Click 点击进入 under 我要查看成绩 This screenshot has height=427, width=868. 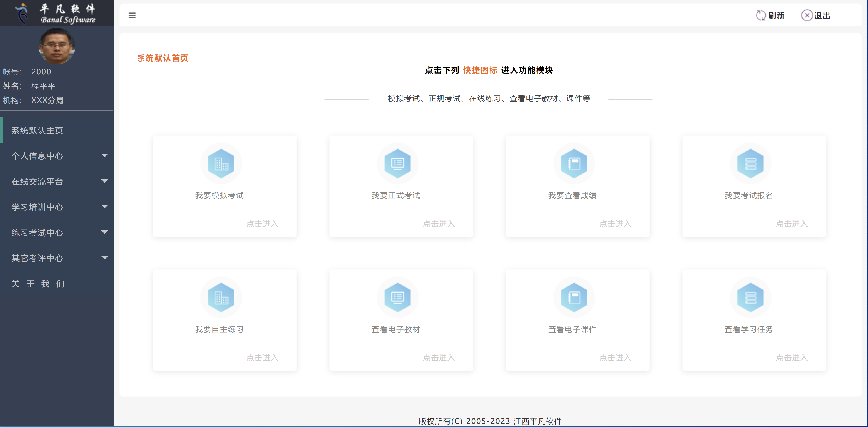click(x=615, y=224)
